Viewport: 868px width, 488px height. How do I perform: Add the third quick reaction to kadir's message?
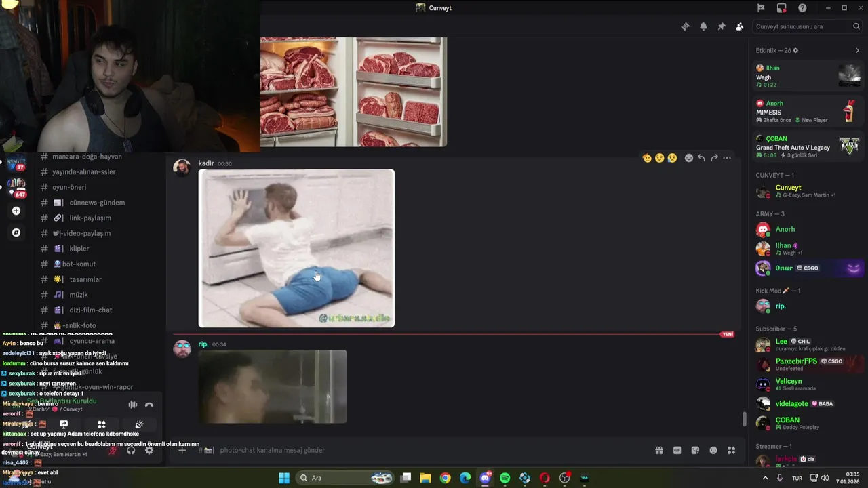click(x=672, y=158)
